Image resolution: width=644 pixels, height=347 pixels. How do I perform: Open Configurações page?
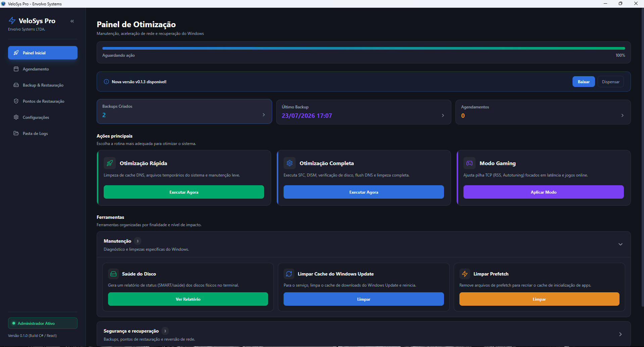pos(43,117)
